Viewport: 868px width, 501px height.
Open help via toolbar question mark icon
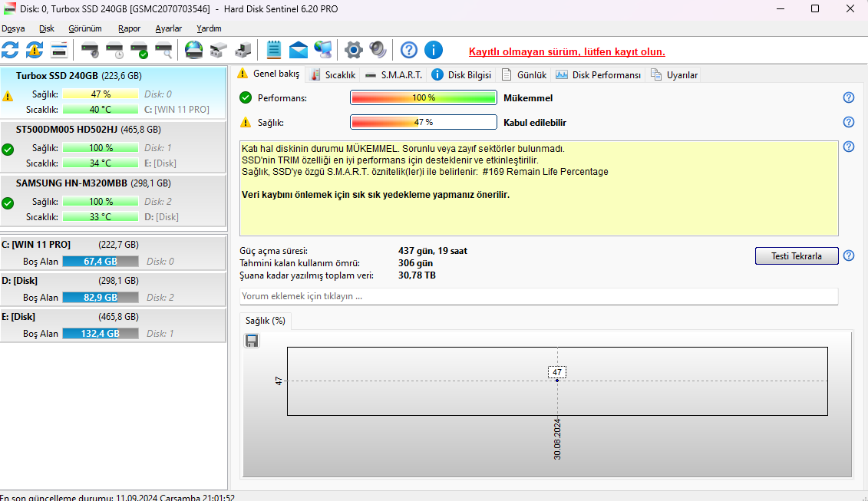409,50
